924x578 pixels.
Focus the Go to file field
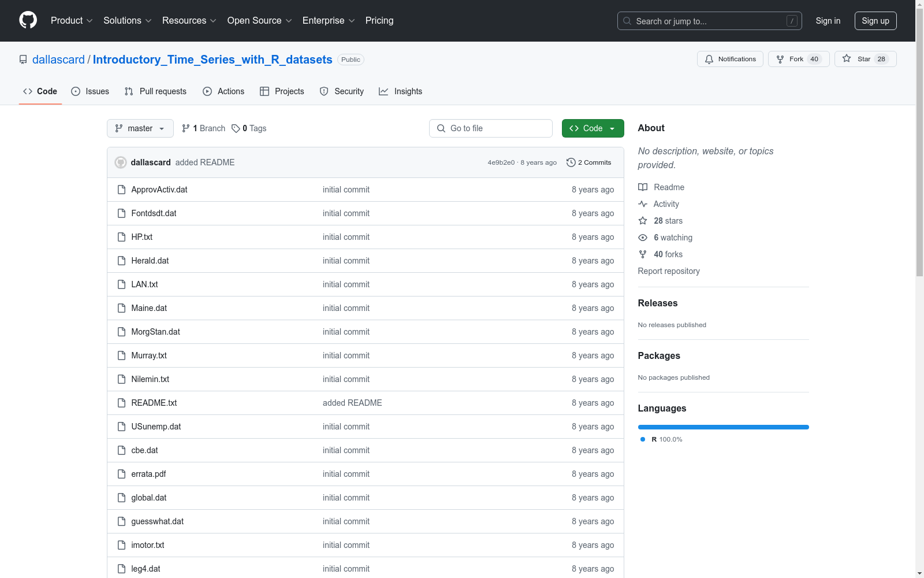tap(491, 128)
